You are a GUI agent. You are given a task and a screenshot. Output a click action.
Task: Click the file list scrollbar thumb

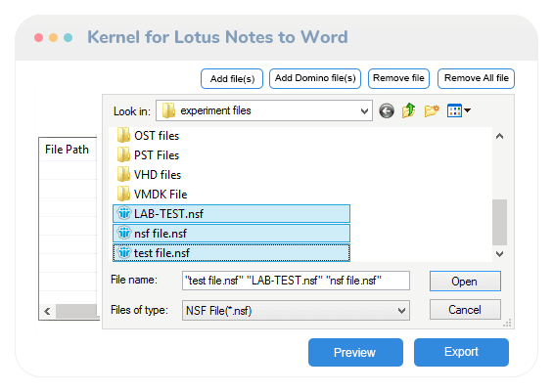[499, 222]
